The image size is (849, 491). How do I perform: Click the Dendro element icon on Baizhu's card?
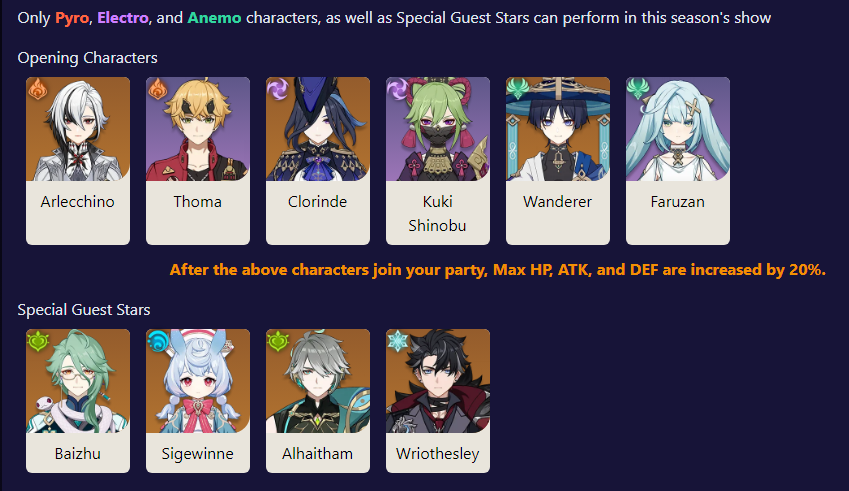38,342
